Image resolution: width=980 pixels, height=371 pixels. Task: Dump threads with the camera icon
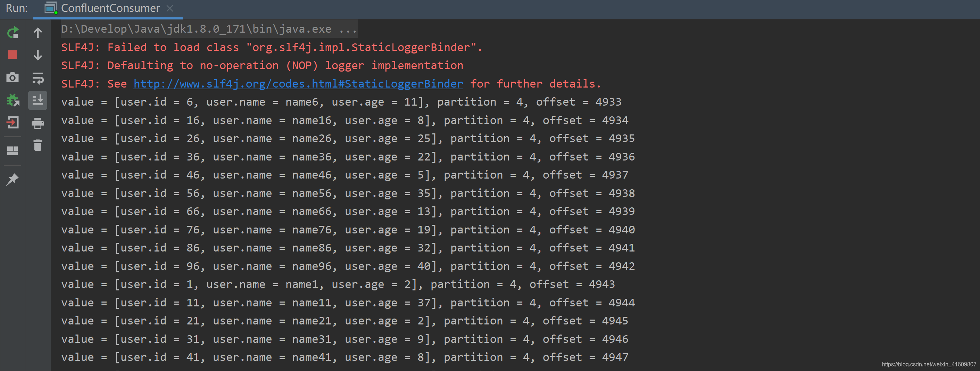13,77
